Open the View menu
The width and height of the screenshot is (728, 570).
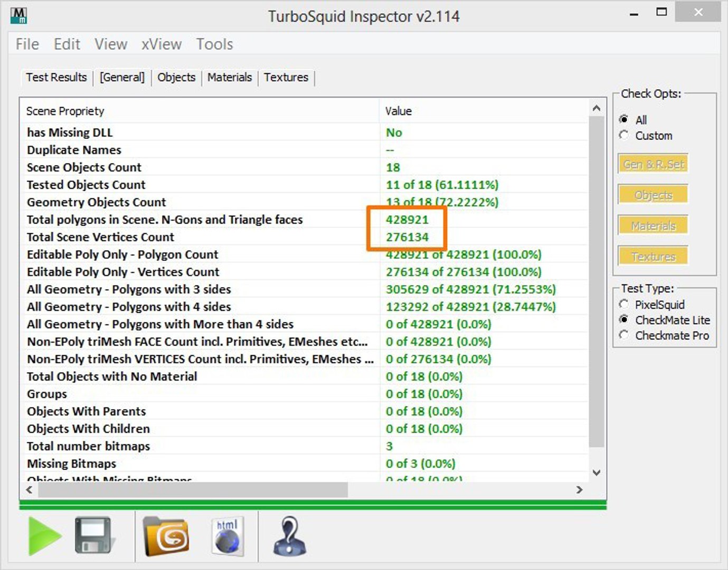click(x=111, y=44)
